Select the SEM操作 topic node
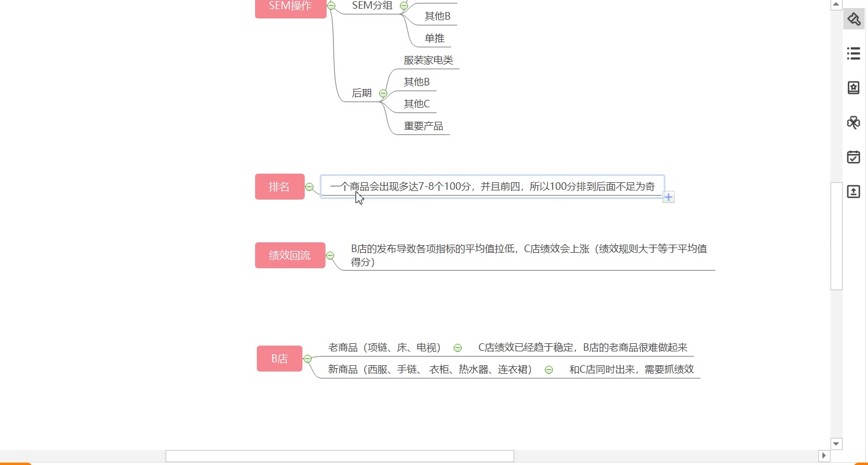The height and width of the screenshot is (465, 868). click(x=290, y=6)
